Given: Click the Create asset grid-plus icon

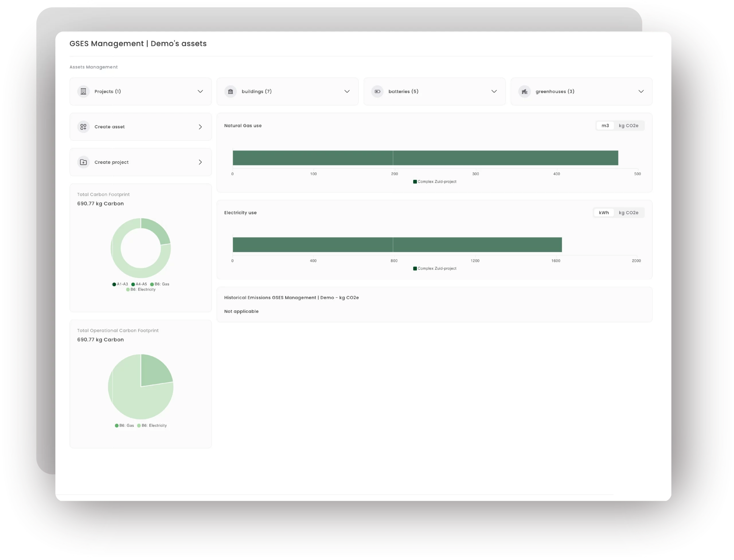Looking at the screenshot, I should (83, 127).
